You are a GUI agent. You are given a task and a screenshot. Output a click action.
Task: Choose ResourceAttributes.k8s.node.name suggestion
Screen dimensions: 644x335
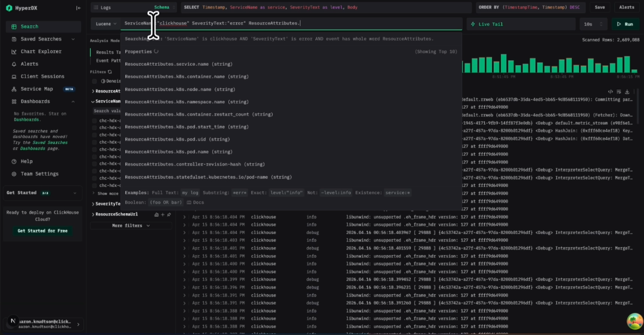pos(291,90)
